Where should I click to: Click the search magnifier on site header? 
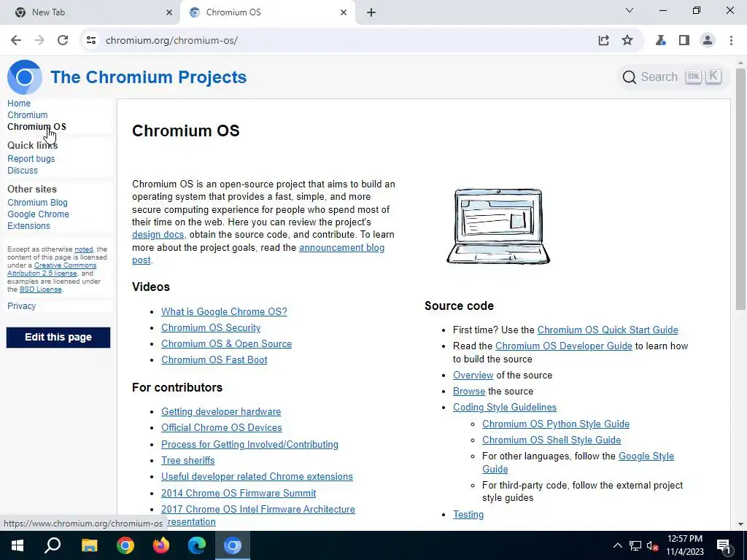tap(630, 77)
